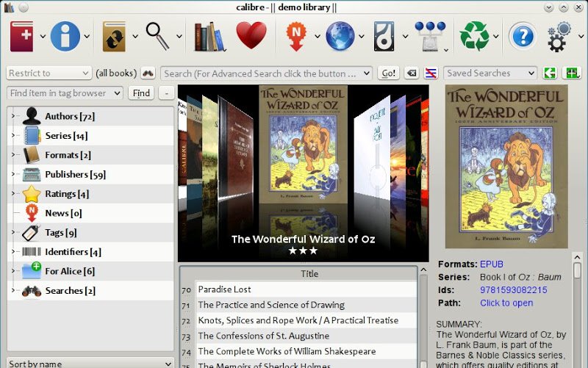Click the binoculars Advanced Search icon
The height and width of the screenshot is (368, 588).
click(148, 73)
